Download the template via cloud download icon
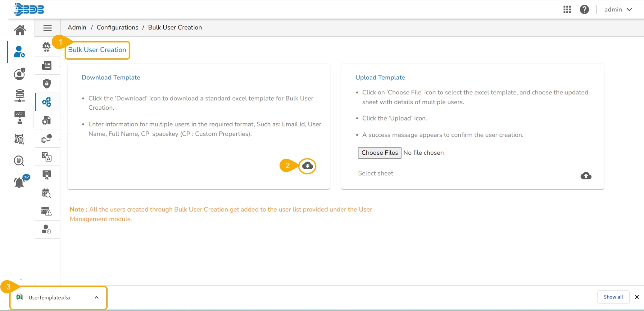Image resolution: width=644 pixels, height=311 pixels. [x=307, y=166]
